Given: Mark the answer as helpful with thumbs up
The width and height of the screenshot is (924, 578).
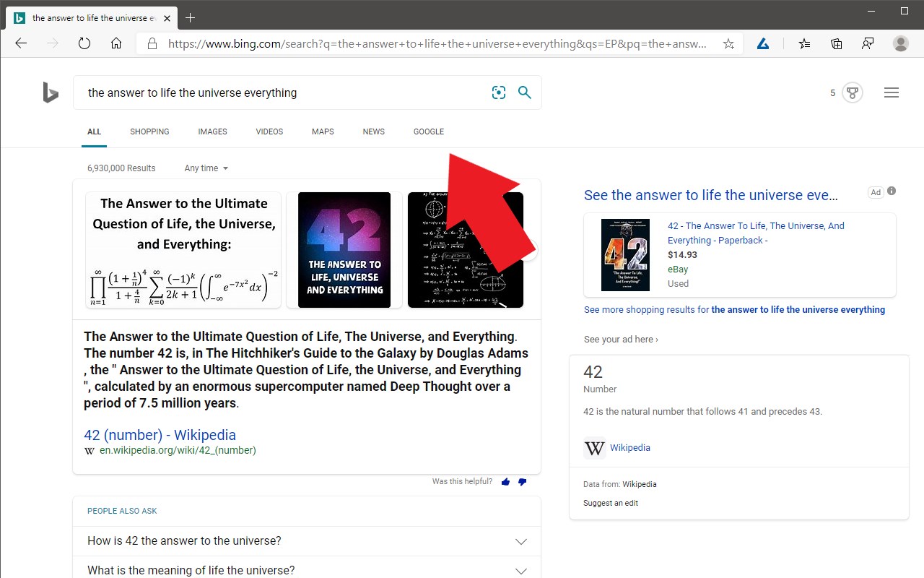Looking at the screenshot, I should 505,482.
